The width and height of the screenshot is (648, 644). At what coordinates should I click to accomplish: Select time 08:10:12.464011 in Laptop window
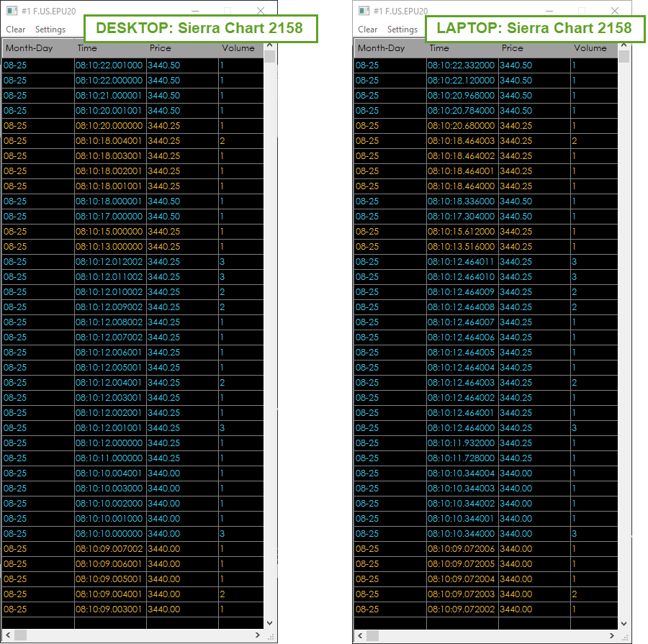click(462, 261)
